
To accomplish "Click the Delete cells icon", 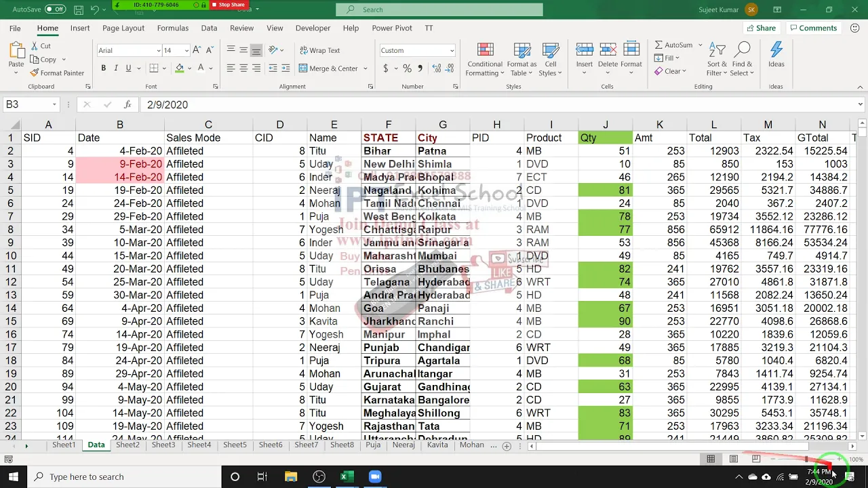I will (x=608, y=50).
